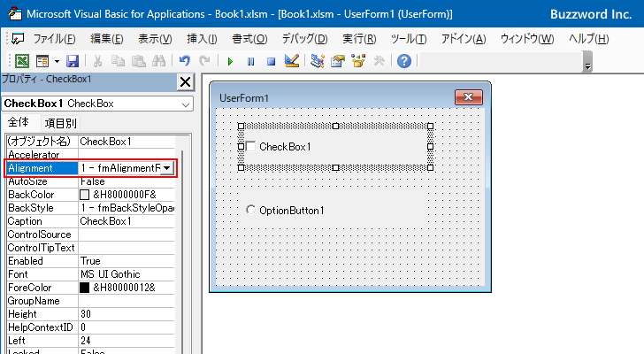The image size is (644, 354).
Task: Open the Insert UserForm dropdown arrow in toolbar
Action: coord(57,61)
